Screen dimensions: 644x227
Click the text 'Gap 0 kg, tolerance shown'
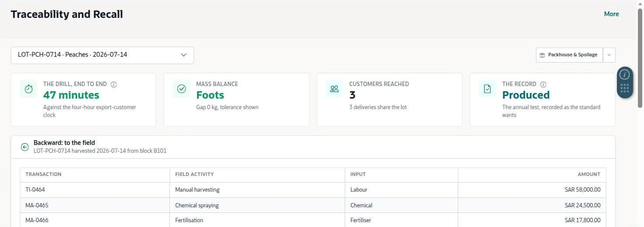click(227, 107)
